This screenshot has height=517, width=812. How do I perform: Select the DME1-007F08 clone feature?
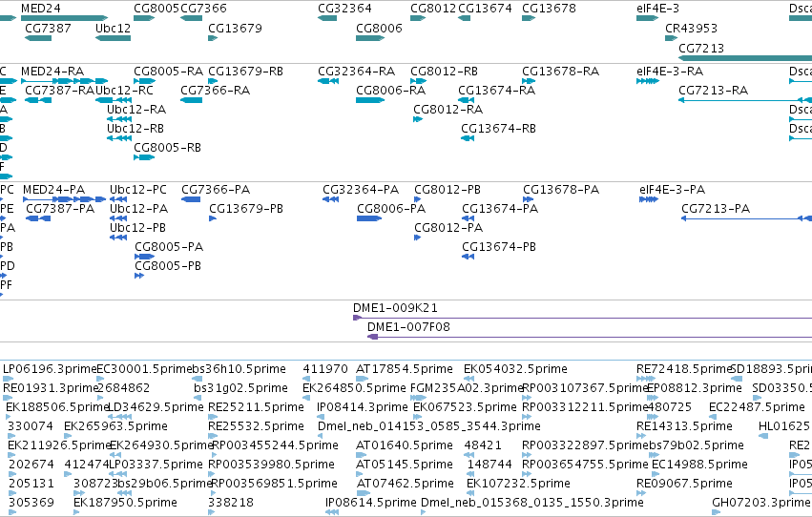[590, 337]
